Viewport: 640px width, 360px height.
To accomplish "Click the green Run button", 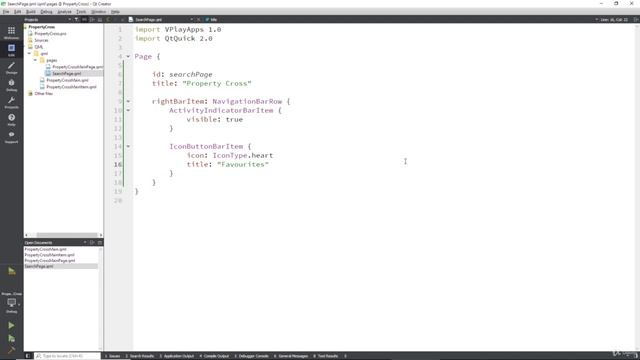I will (11, 325).
